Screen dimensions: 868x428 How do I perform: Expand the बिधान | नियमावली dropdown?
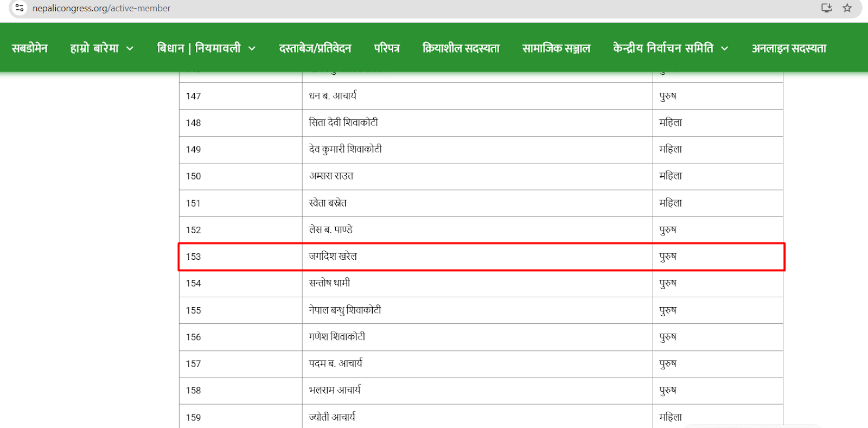point(206,48)
